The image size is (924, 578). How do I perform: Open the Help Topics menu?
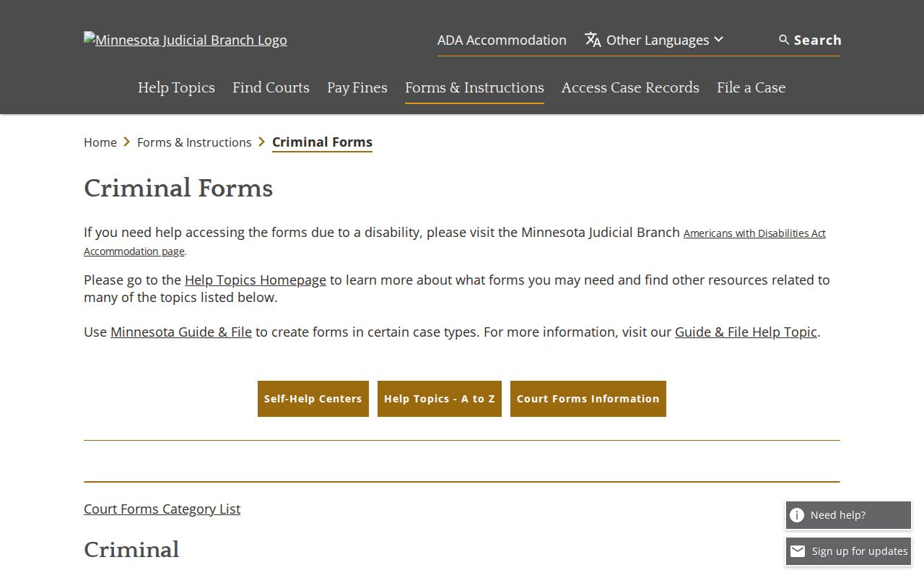tap(176, 87)
